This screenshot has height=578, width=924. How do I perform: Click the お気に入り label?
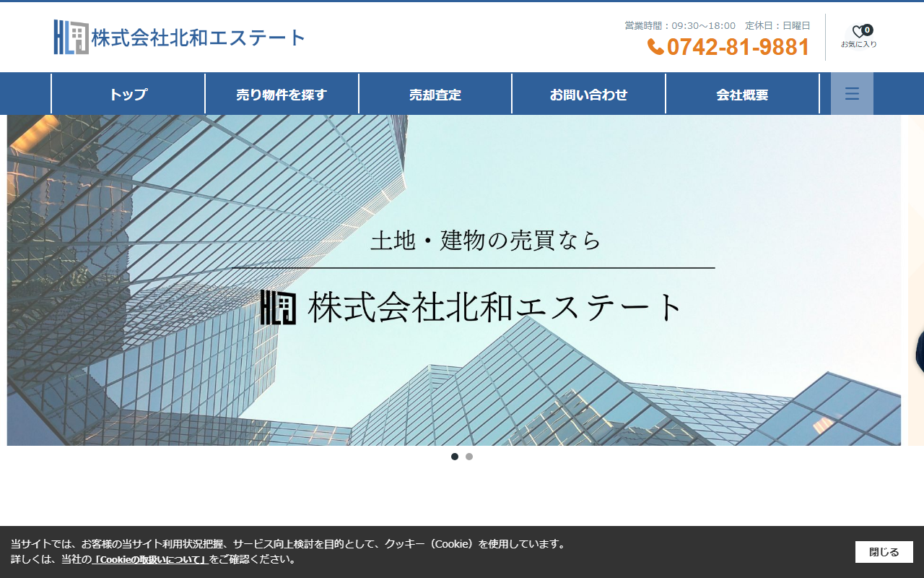click(859, 44)
